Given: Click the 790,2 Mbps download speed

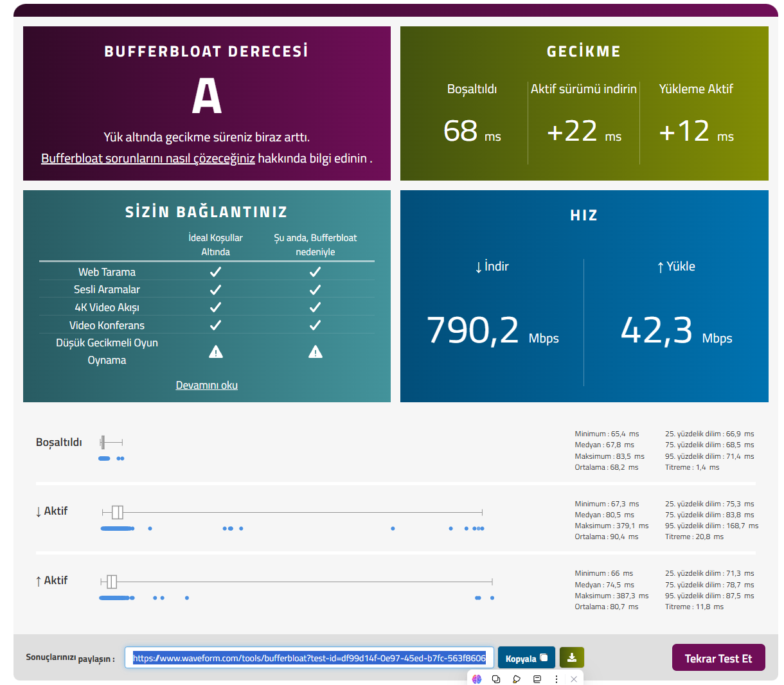Looking at the screenshot, I should (x=492, y=331).
